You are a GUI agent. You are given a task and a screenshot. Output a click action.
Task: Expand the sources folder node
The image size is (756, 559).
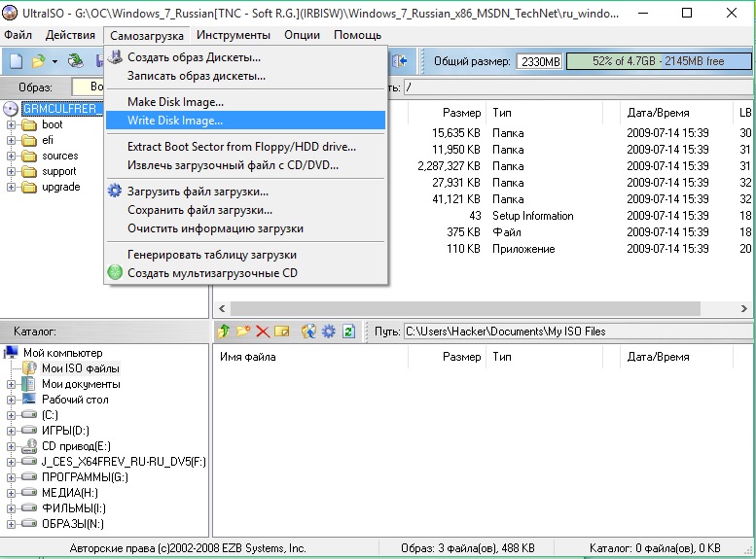[11, 156]
